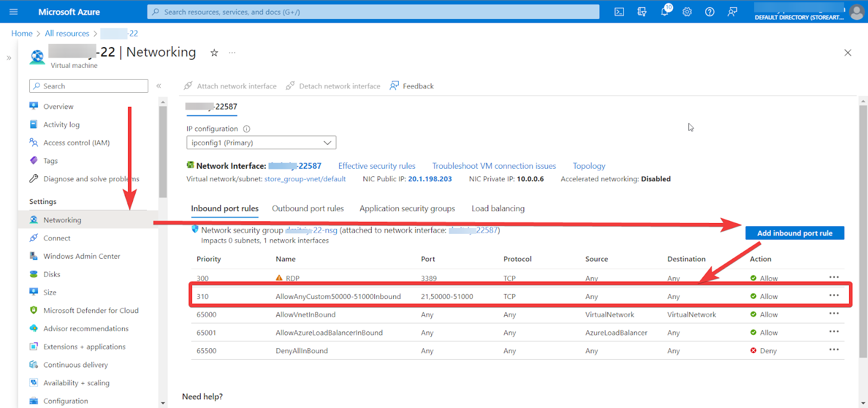Open Tags in the sidebar
The image size is (868, 408).
pyautogui.click(x=50, y=161)
